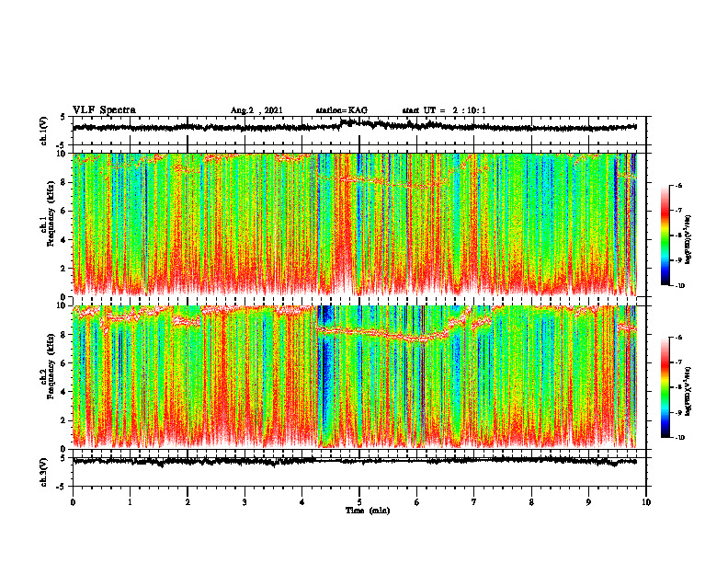The image size is (728, 563).
Task: Click time axis tick label "0"
Action: pos(73,502)
